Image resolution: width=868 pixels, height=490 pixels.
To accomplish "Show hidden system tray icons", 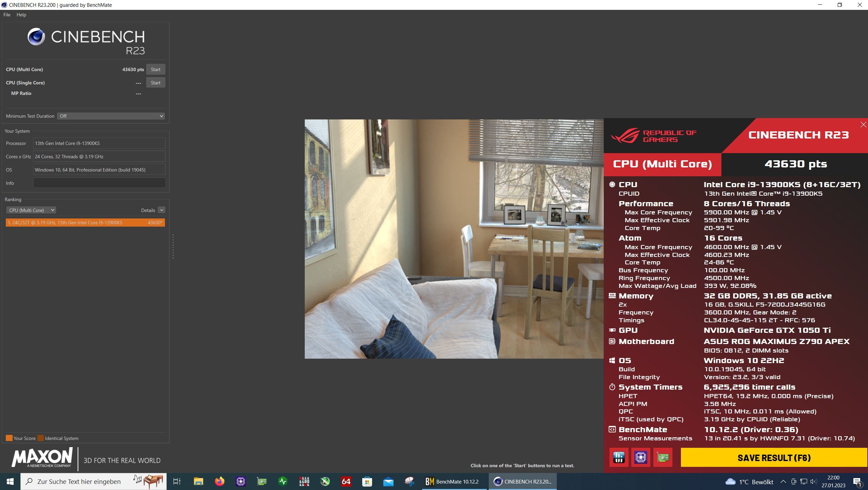I will [x=783, y=481].
